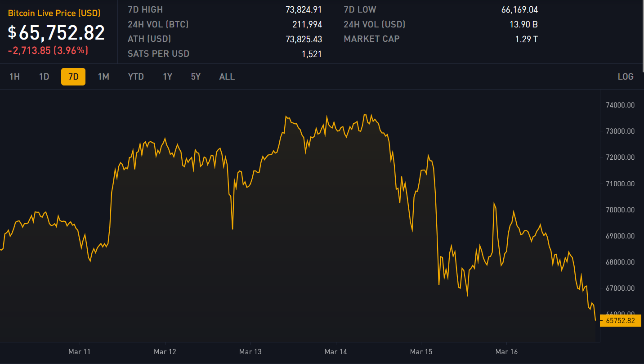Viewport: 644px width, 364px height.
Task: Click the highlighted 7D range tab
Action: [x=73, y=76]
